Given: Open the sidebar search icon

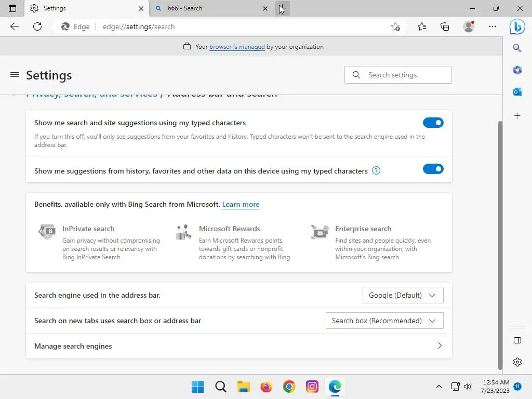Looking at the screenshot, I should click(x=517, y=48).
